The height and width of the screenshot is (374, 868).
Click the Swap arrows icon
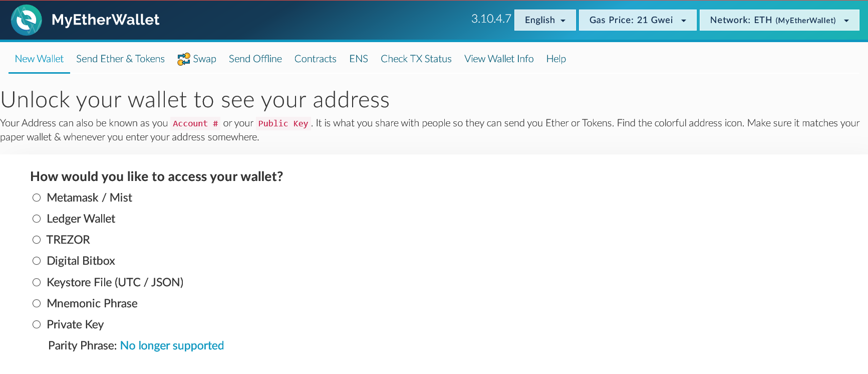click(x=184, y=59)
